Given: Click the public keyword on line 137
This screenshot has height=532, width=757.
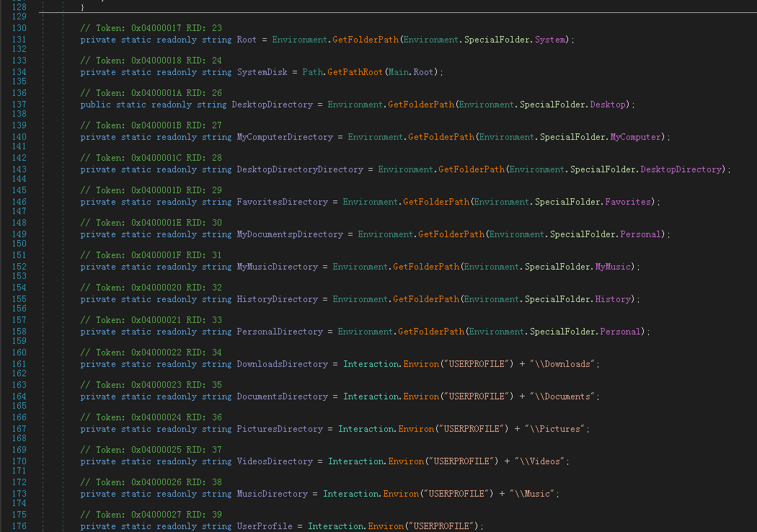Looking at the screenshot, I should click(96, 105).
